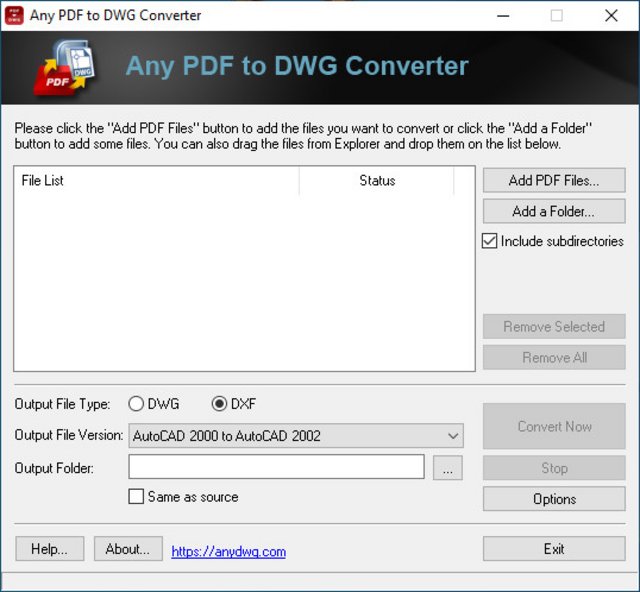Minimize the converter window
640x592 pixels.
pyautogui.click(x=503, y=16)
